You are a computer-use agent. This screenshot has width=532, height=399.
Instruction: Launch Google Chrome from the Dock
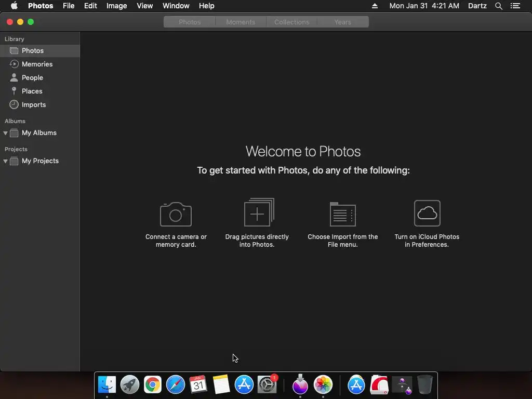click(153, 385)
